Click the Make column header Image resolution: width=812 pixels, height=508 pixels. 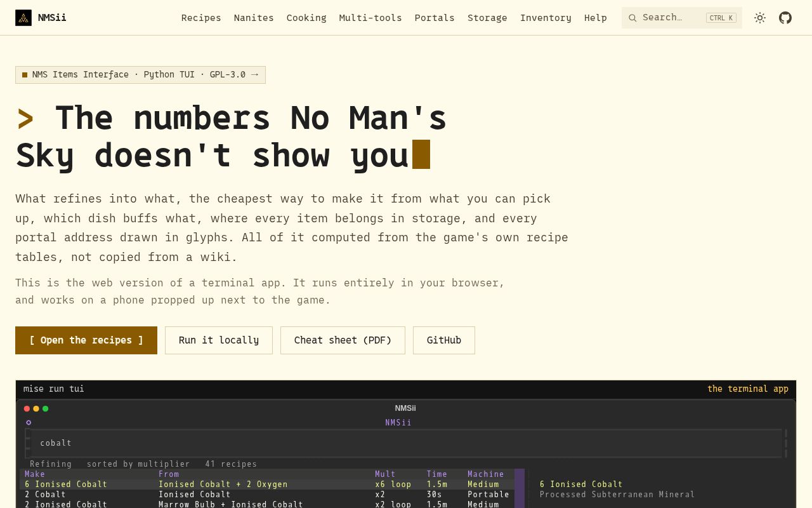coord(35,474)
